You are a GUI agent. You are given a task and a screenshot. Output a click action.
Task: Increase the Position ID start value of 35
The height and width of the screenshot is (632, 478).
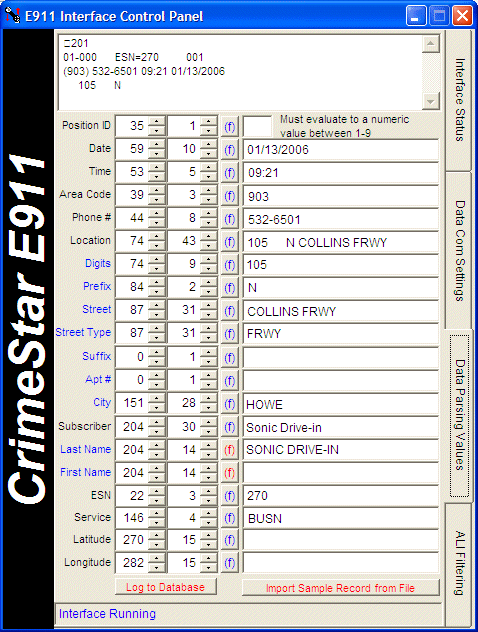156,121
